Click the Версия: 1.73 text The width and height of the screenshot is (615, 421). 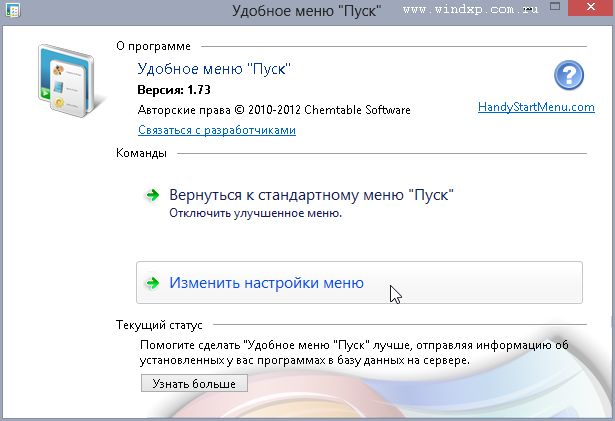point(174,90)
